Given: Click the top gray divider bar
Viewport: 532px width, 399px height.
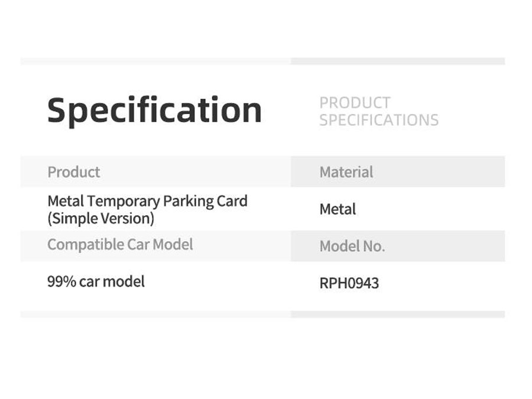Looking at the screenshot, I should click(262, 61).
